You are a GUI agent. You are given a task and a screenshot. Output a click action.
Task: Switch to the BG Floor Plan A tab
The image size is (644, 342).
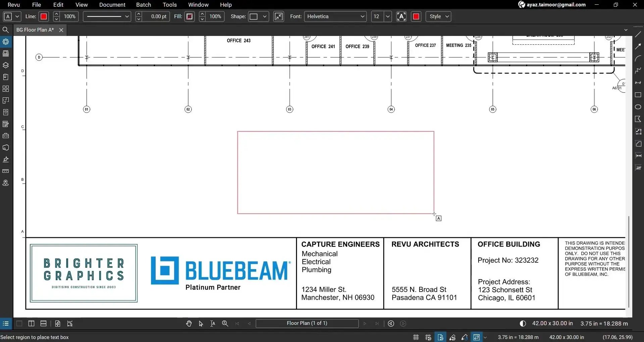click(x=35, y=30)
